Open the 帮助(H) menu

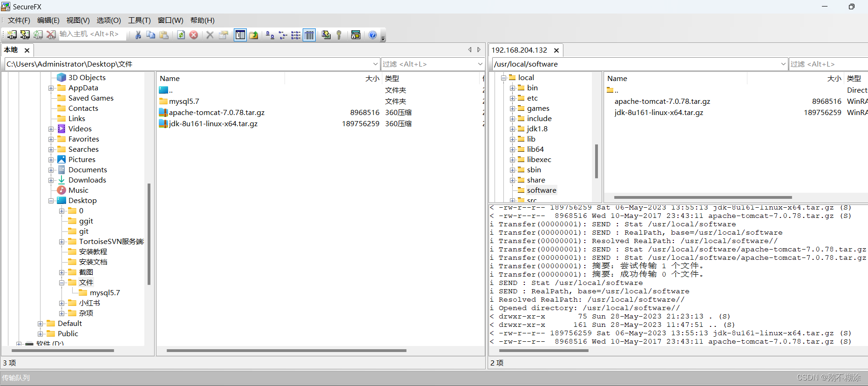202,20
